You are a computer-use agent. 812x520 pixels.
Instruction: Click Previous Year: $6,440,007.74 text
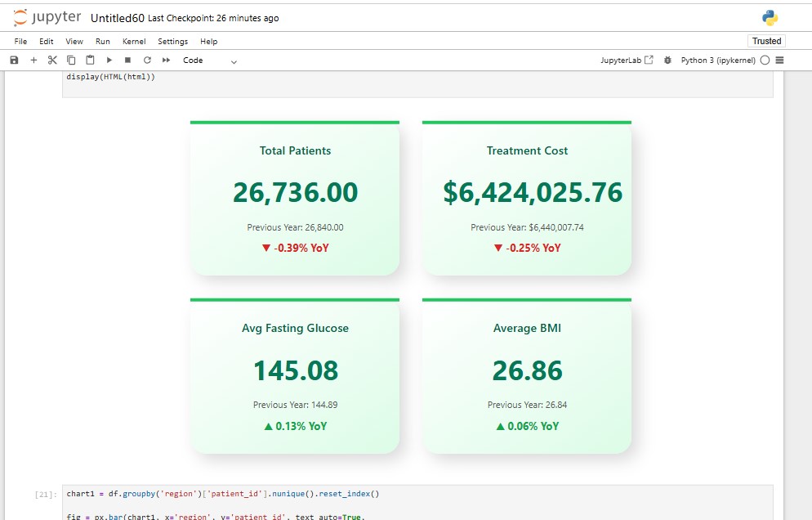[x=527, y=227]
